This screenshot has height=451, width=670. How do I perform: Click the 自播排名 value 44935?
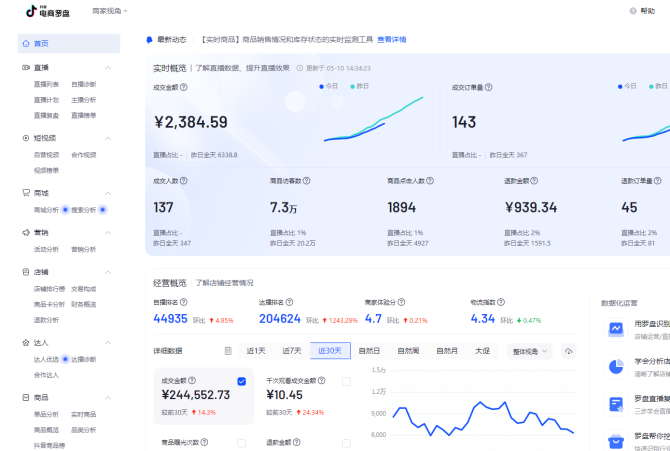tap(170, 319)
